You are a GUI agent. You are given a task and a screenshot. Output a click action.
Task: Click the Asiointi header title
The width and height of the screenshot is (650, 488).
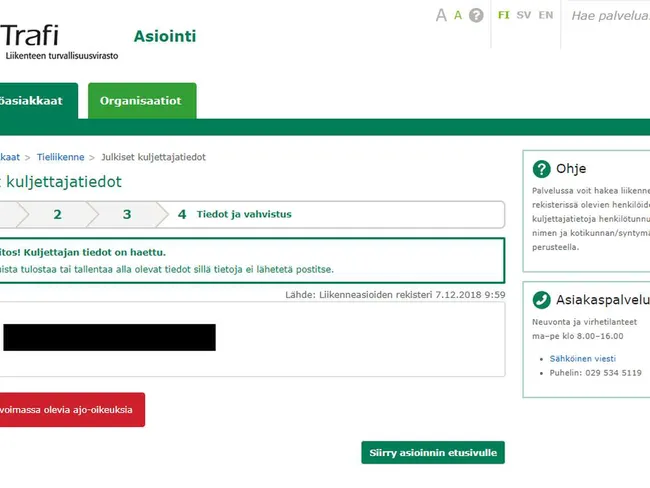(x=165, y=37)
